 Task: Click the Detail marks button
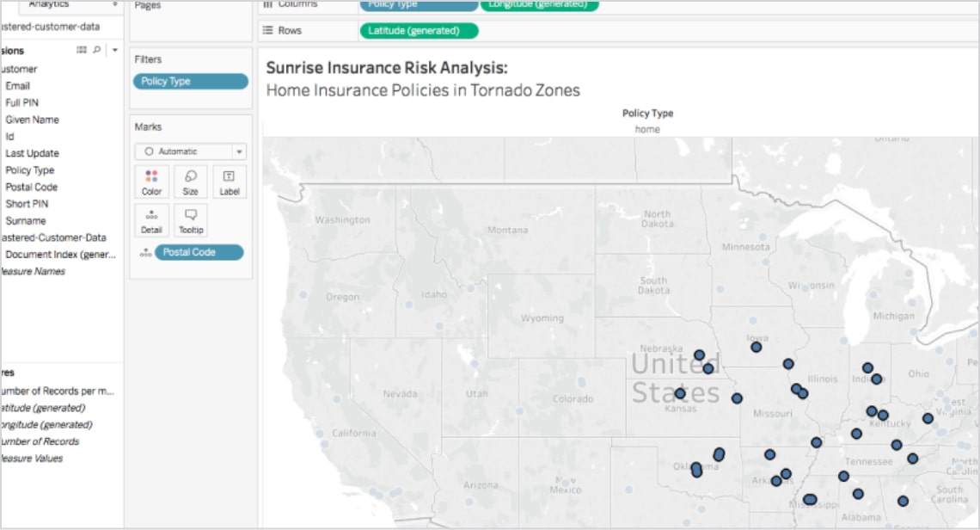click(x=151, y=220)
